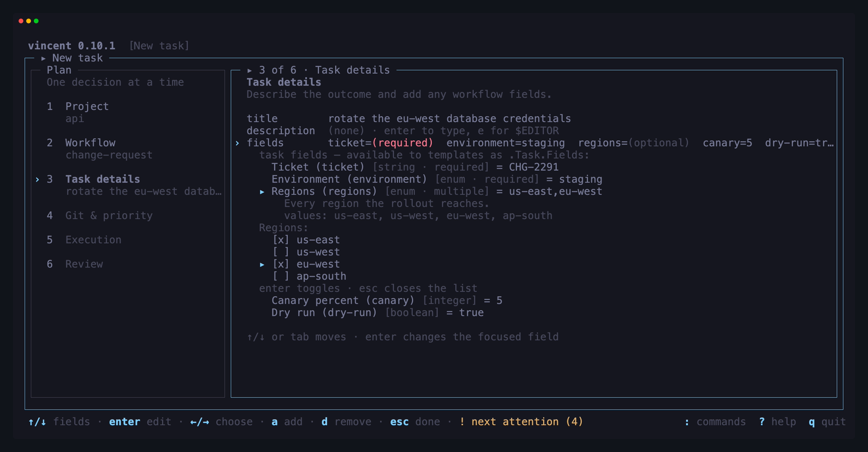
Task: Select the title field value
Action: (449, 119)
